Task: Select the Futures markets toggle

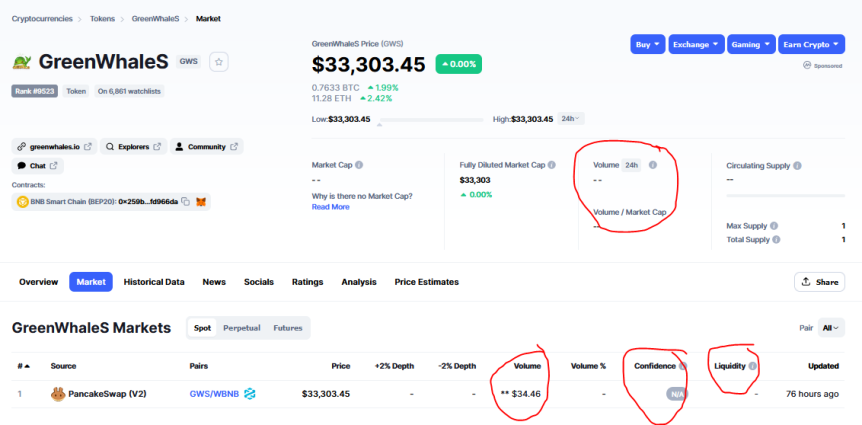Action: tap(288, 328)
